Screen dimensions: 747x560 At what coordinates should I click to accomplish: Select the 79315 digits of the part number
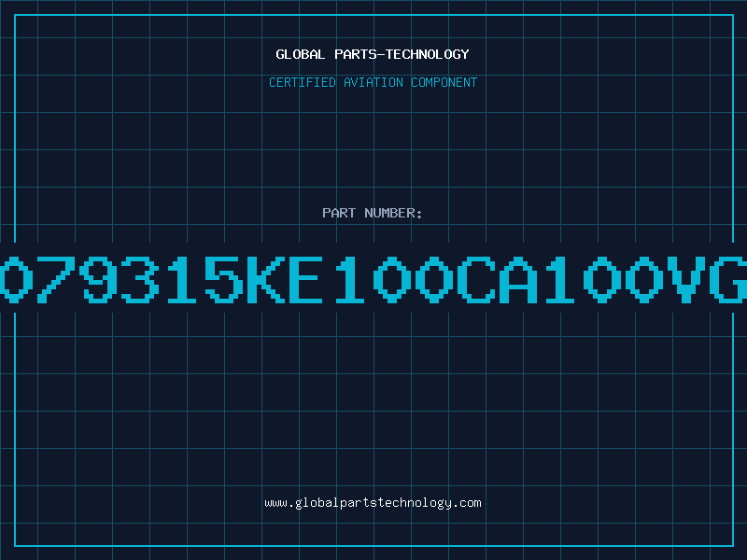(x=138, y=279)
